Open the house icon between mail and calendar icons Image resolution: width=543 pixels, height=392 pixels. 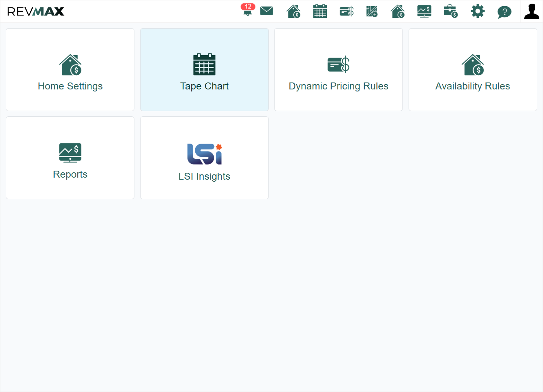pyautogui.click(x=294, y=11)
